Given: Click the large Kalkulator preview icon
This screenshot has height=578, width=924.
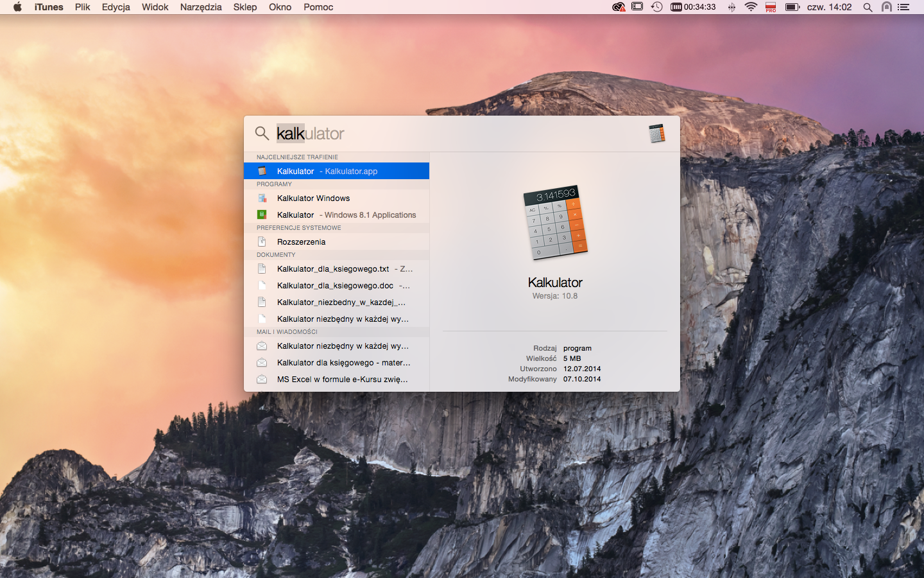Looking at the screenshot, I should pos(556,222).
